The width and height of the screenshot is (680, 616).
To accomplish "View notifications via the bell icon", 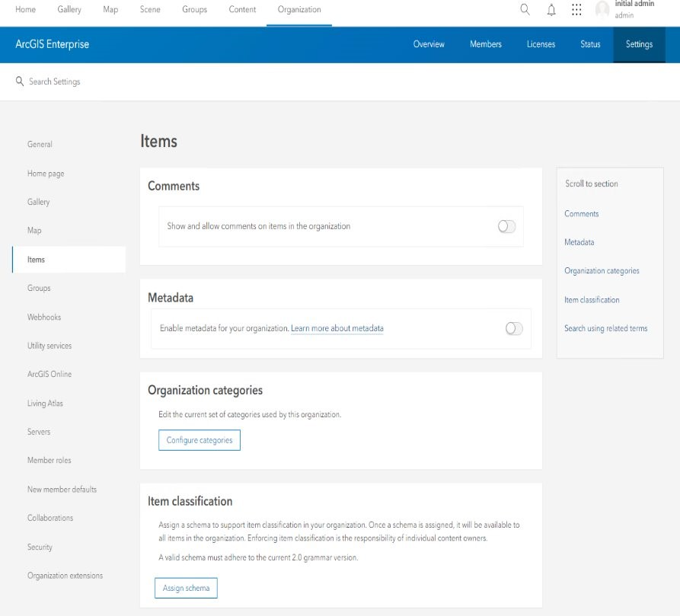I will (x=551, y=10).
